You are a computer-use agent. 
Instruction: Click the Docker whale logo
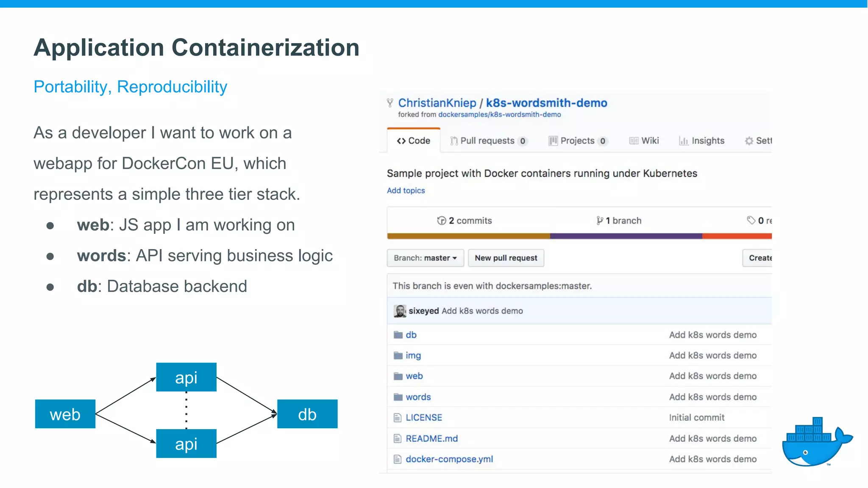pos(817,442)
